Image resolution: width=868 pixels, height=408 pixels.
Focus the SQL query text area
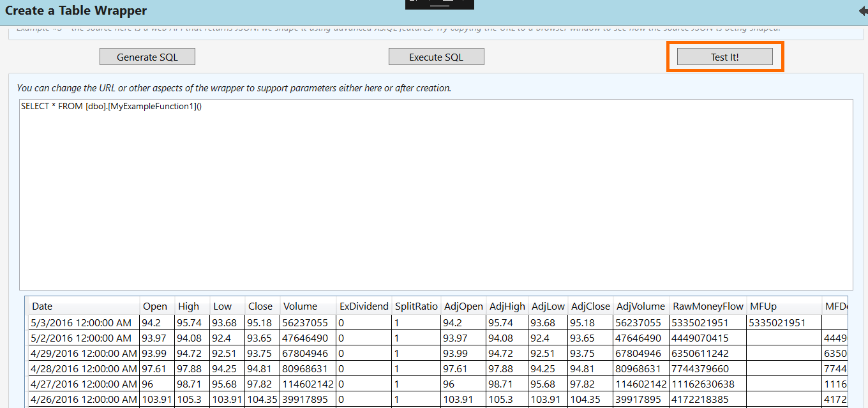tap(436, 195)
